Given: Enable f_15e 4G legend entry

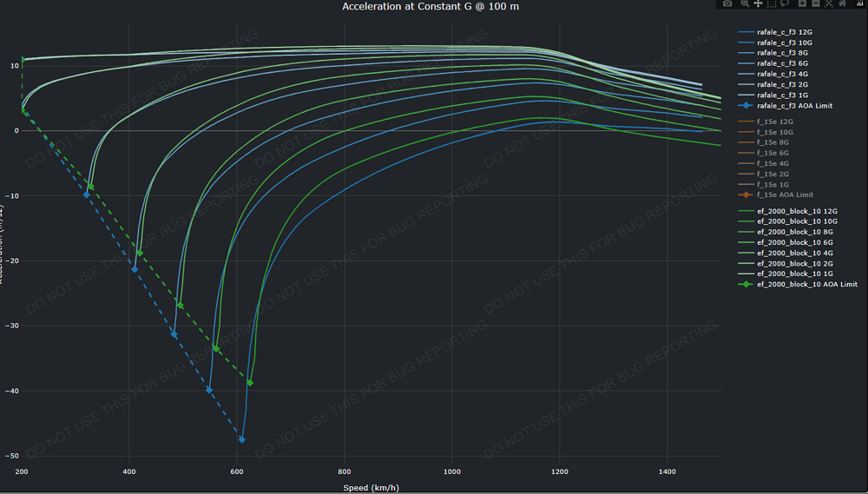Looking at the screenshot, I should pos(763,163).
